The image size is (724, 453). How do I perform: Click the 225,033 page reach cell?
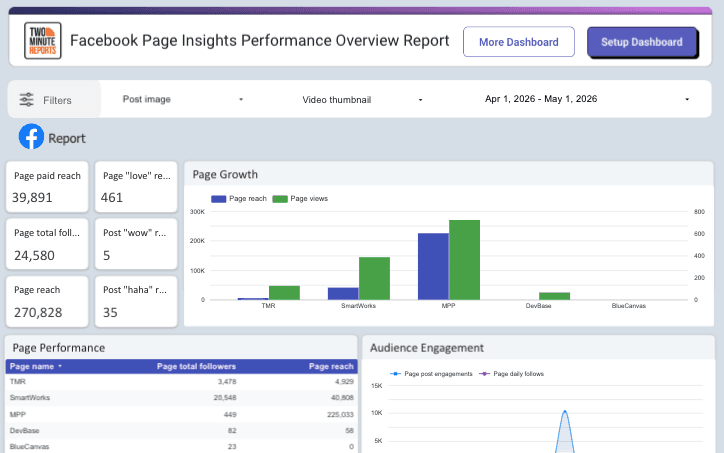340,414
